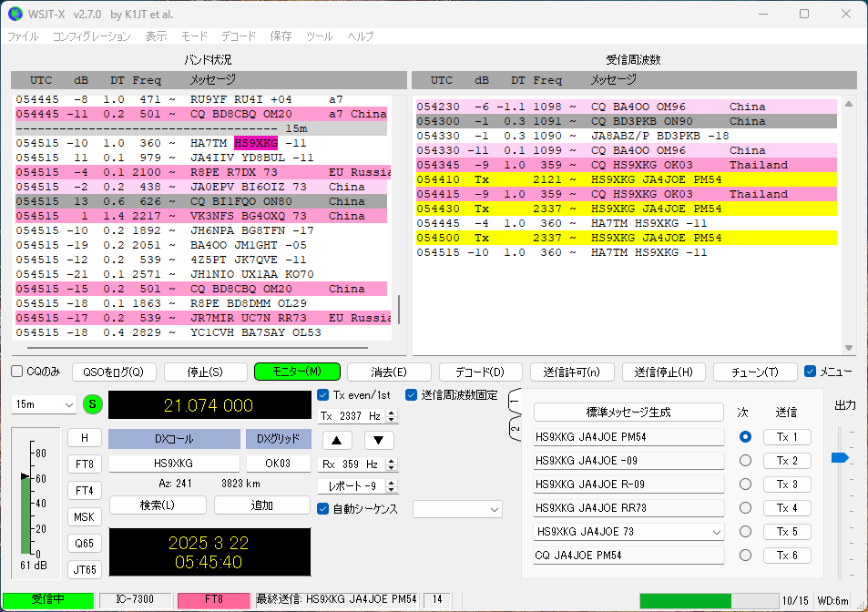Viewport: 868px width, 612px height.
Task: Open the 表示 menu
Action: 156,36
